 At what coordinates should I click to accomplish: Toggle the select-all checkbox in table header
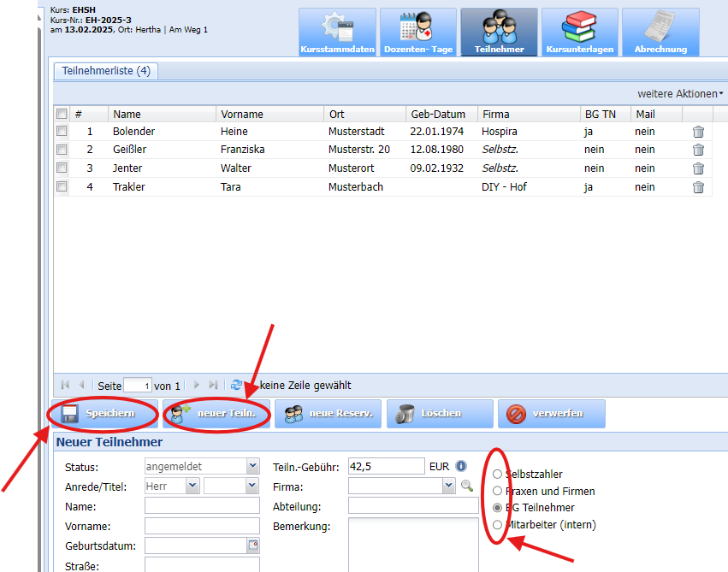coord(62,114)
